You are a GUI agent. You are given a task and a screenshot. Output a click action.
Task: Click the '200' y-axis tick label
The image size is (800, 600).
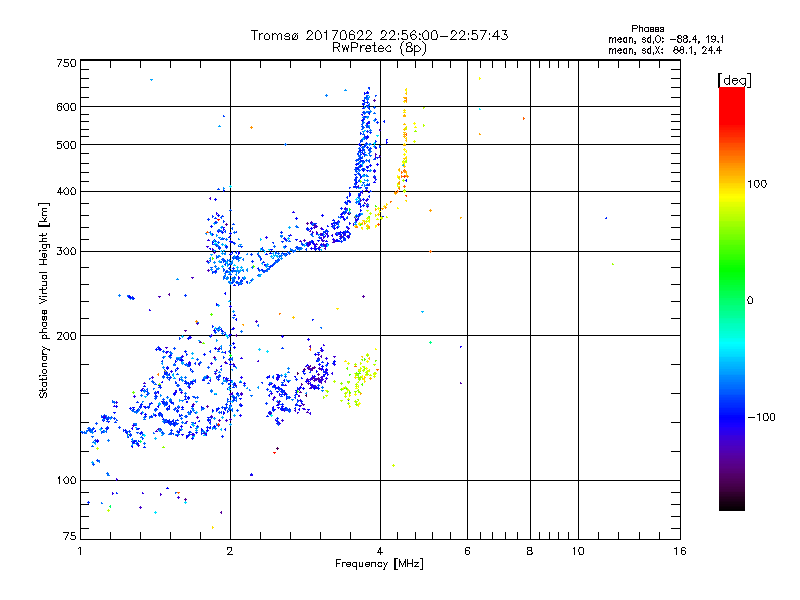pos(67,336)
